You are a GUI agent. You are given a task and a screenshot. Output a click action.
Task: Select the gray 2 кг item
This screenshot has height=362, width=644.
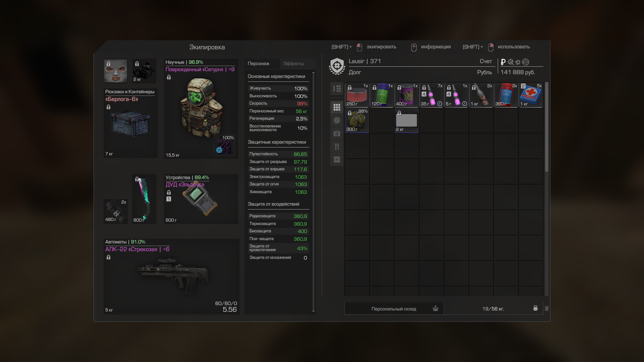pyautogui.click(x=407, y=120)
